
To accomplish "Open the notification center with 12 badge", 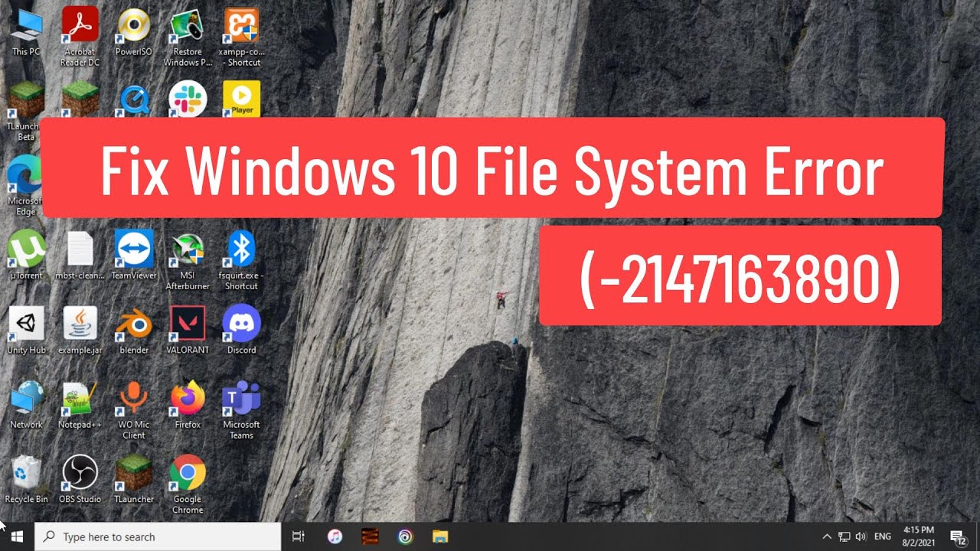I will coord(958,537).
